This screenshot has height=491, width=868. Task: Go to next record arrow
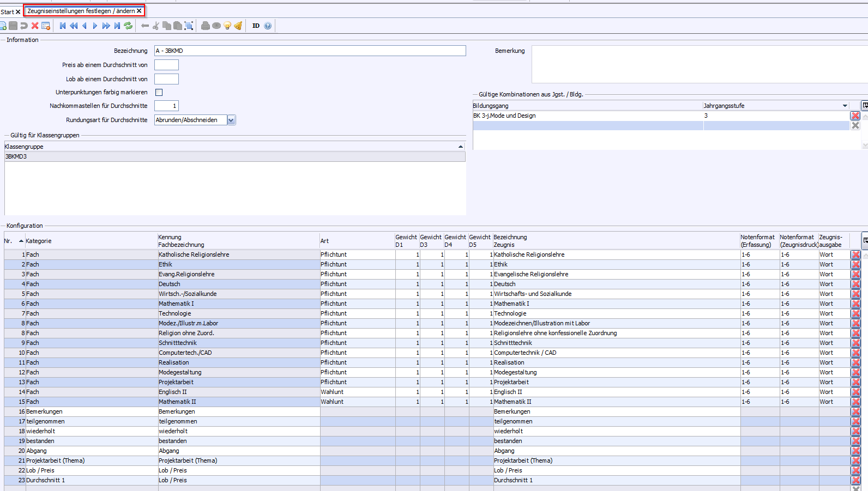click(x=95, y=26)
